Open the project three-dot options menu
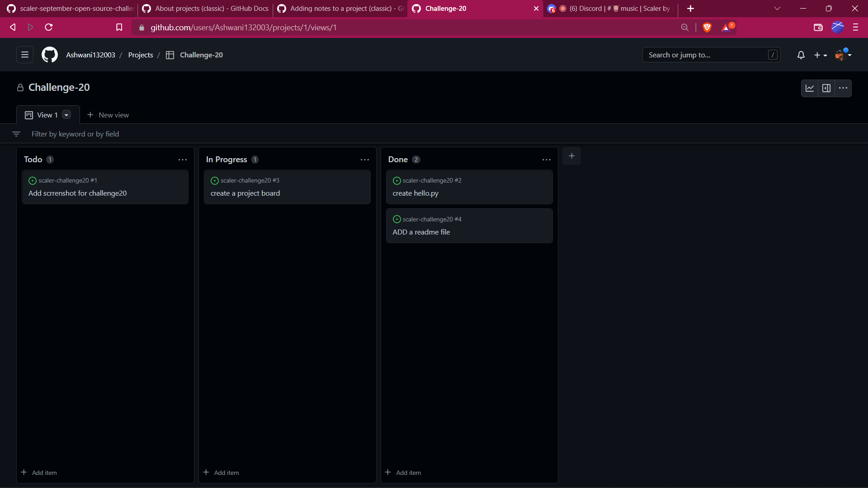This screenshot has height=488, width=868. [x=843, y=88]
